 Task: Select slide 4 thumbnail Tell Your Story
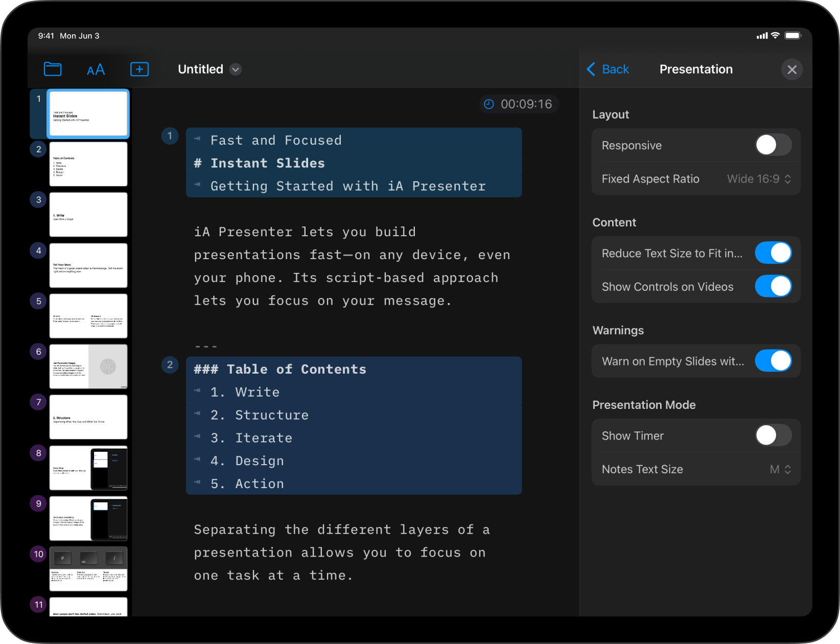point(88,265)
